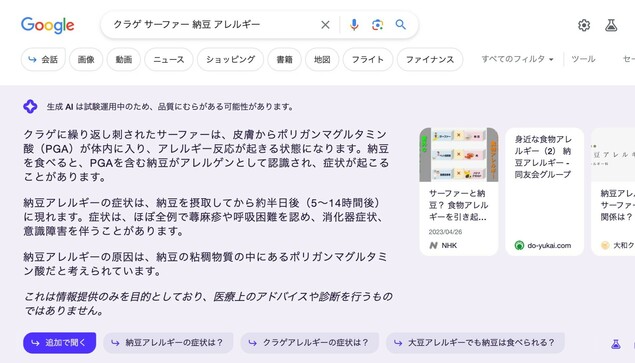The height and width of the screenshot is (363, 635).
Task: Clear the search query with the X icon
Action: [x=325, y=25]
